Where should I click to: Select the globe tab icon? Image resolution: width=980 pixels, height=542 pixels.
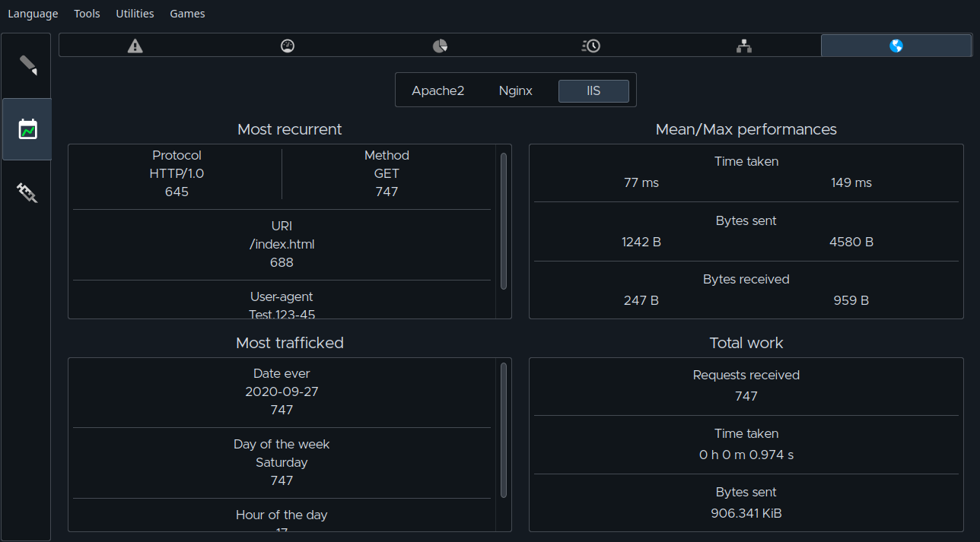coord(896,46)
